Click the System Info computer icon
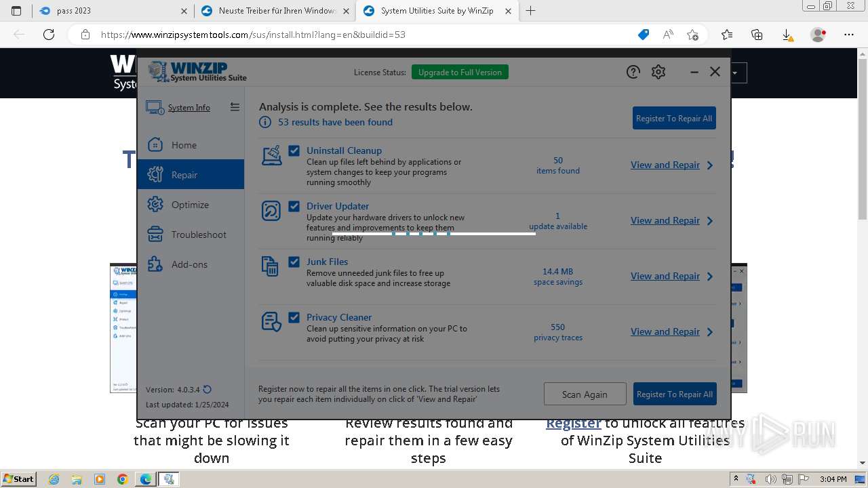The width and height of the screenshot is (868, 488). 155,108
